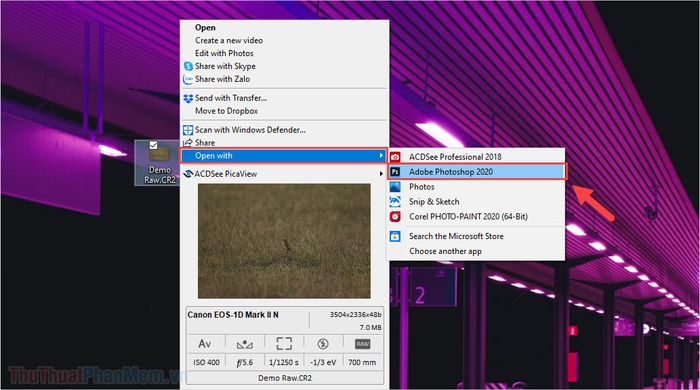This screenshot has height=390, width=700.
Task: Click the Canon EOS-1D Mark II N label
Action: coord(233,315)
